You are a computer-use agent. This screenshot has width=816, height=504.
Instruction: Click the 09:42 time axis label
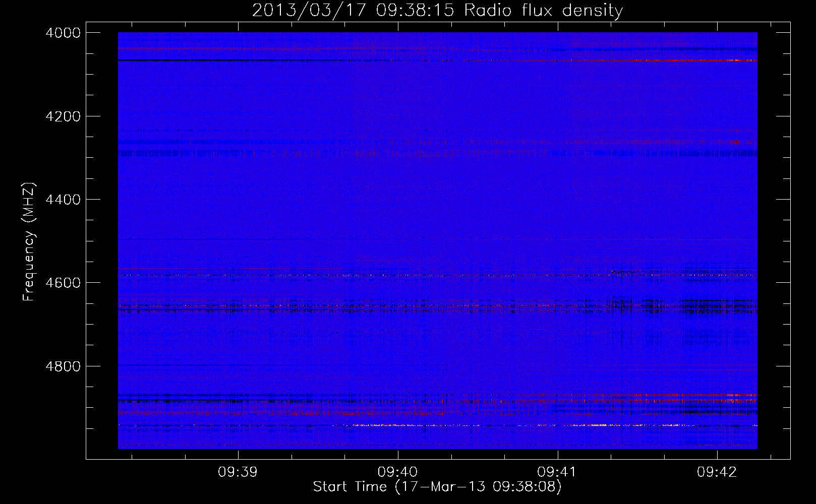(x=717, y=472)
